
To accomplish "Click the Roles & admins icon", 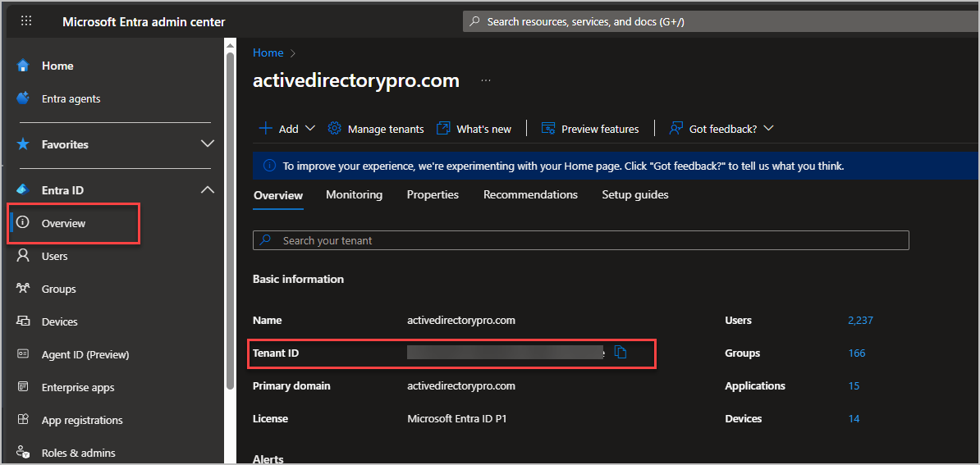I will click(x=23, y=452).
